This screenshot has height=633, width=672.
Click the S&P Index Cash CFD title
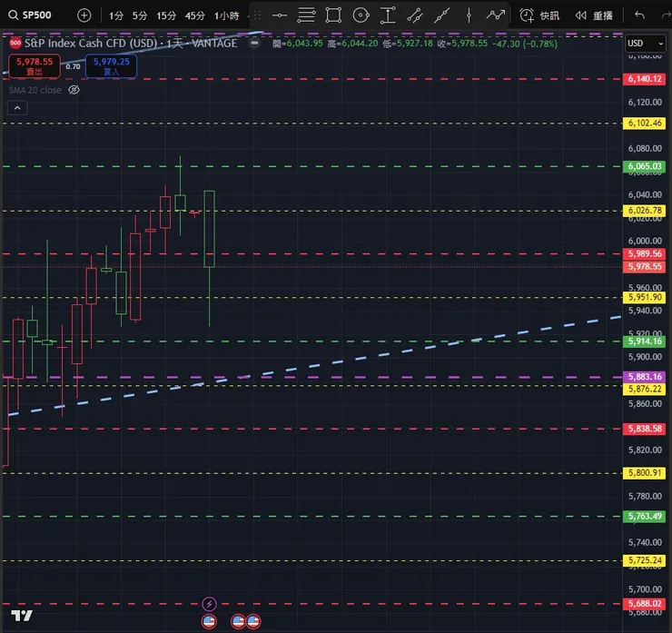tap(91, 44)
